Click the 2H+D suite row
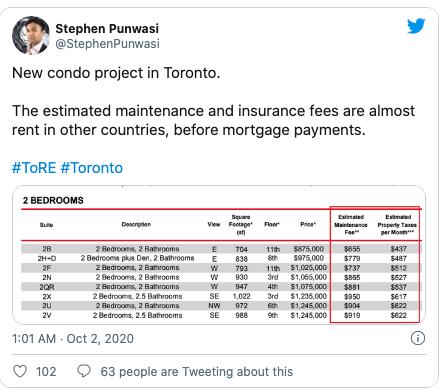439x392 pixels. pos(221,258)
